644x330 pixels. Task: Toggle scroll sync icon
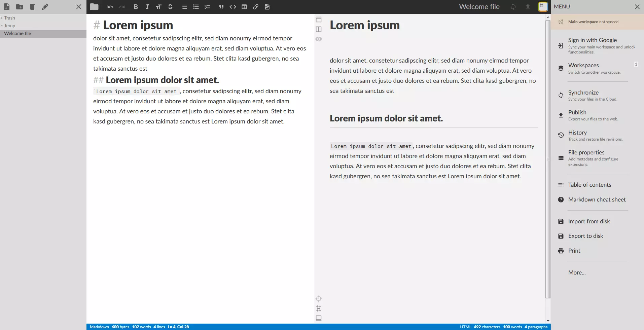319,308
